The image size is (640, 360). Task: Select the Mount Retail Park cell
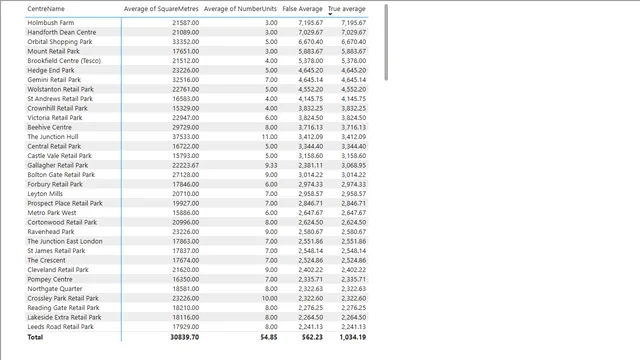[53, 51]
